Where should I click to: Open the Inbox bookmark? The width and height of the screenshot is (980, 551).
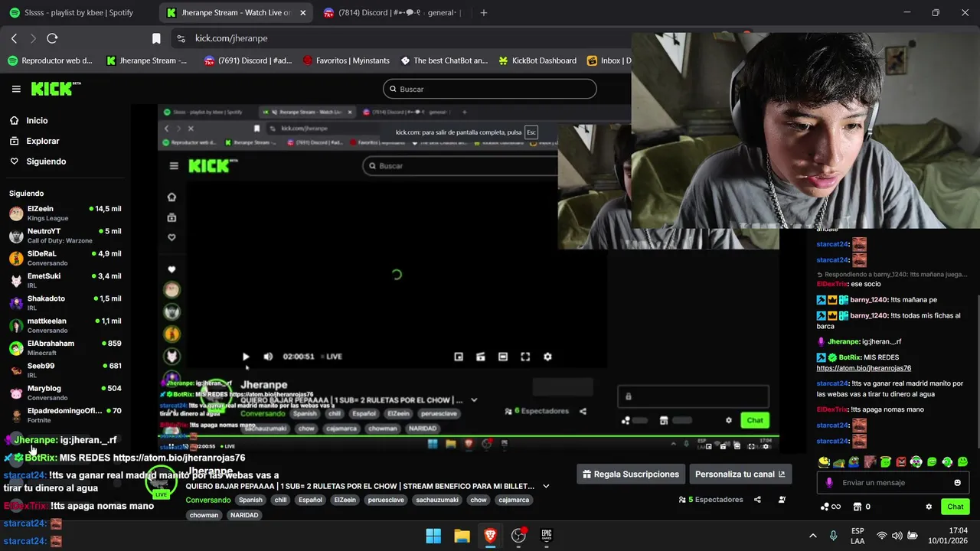[x=609, y=60]
